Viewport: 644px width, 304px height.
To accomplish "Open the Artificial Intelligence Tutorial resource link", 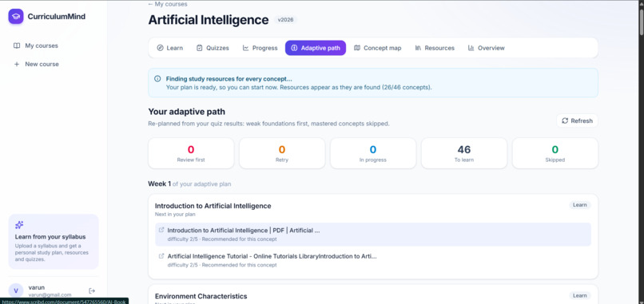I will 373,260.
